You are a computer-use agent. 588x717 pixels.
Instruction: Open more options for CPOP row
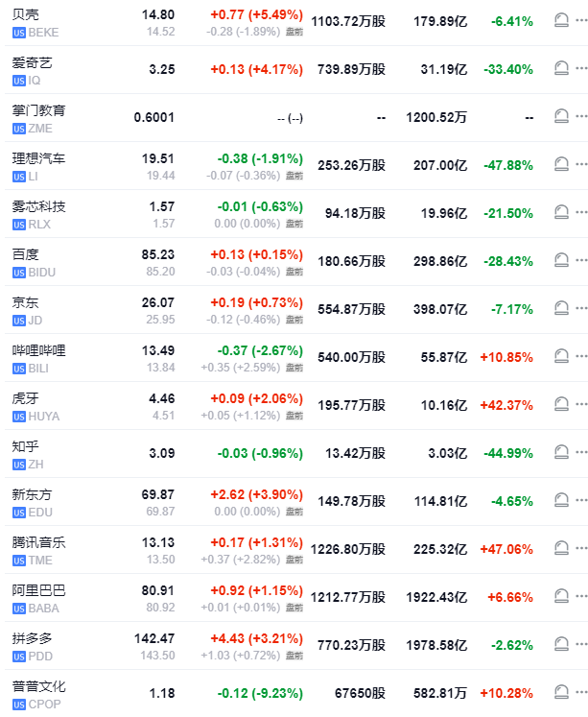click(581, 692)
